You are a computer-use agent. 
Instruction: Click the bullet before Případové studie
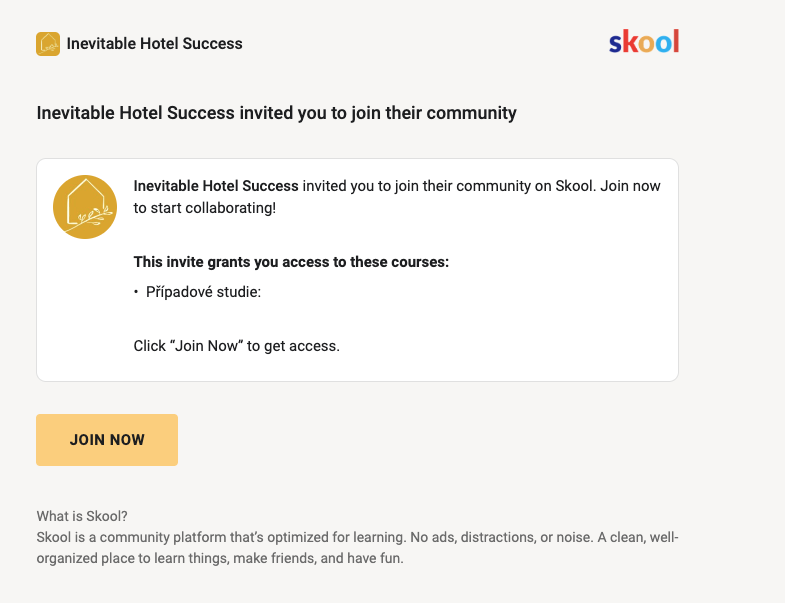point(136,292)
